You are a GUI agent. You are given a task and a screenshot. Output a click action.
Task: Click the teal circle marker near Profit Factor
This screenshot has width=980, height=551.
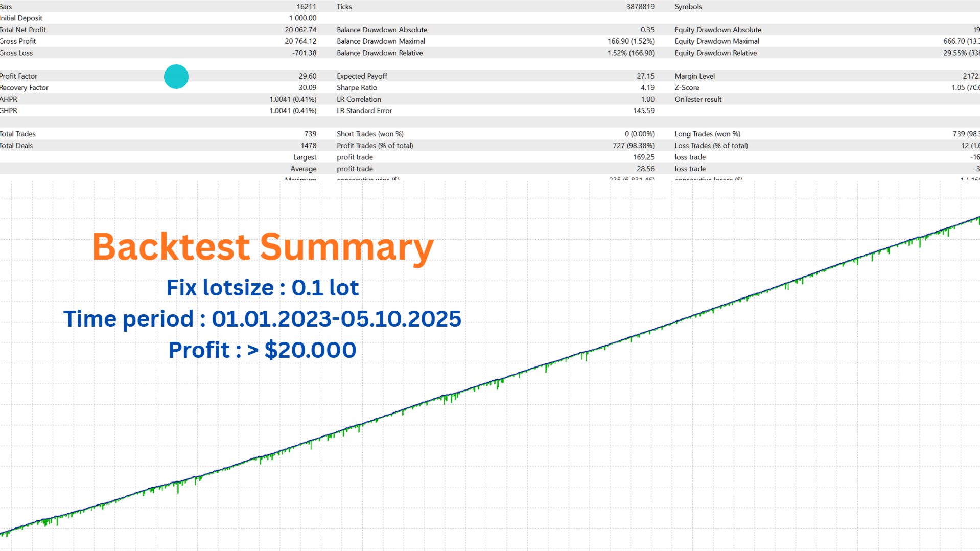click(x=176, y=77)
